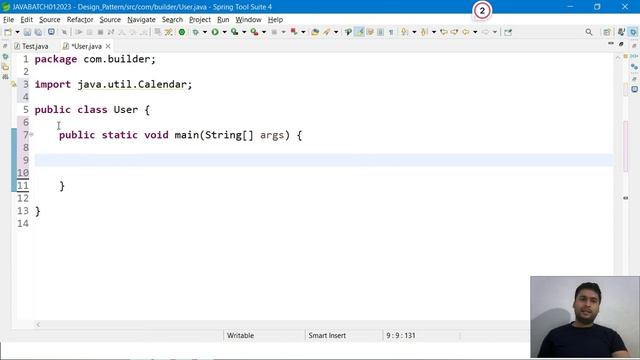The height and width of the screenshot is (360, 640).
Task: Toggle the highlighted Block Selection icon
Action: 359,32
